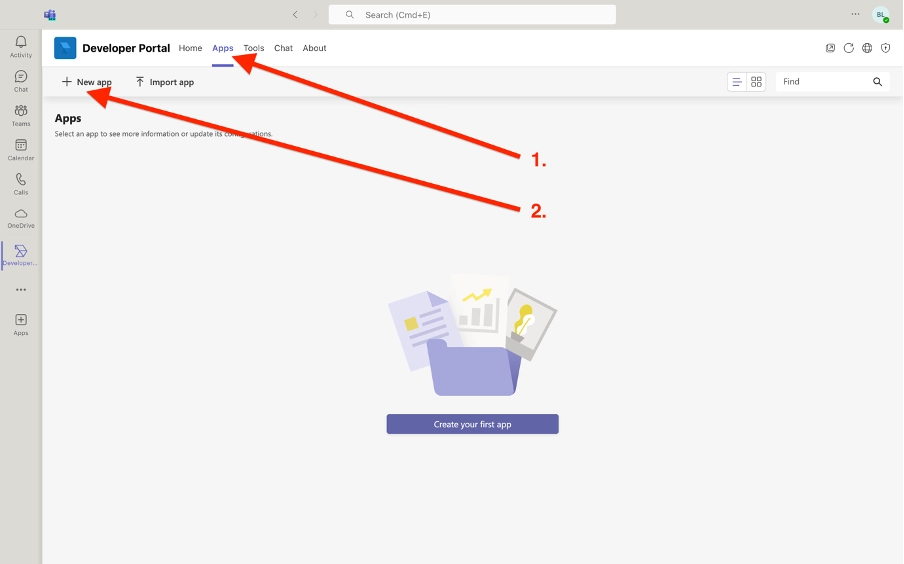
Task: Open the About tab
Action: click(314, 48)
